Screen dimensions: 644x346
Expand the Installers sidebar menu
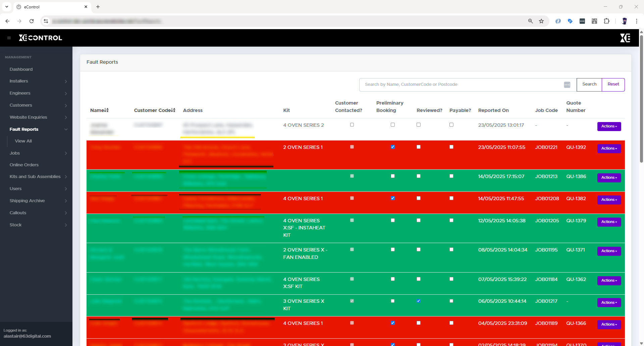point(36,81)
